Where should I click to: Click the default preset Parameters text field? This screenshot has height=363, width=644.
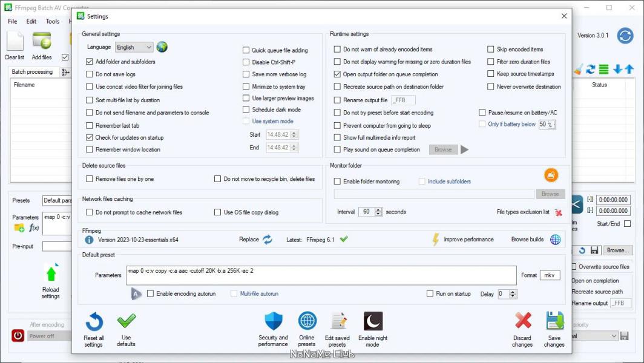tap(321, 275)
